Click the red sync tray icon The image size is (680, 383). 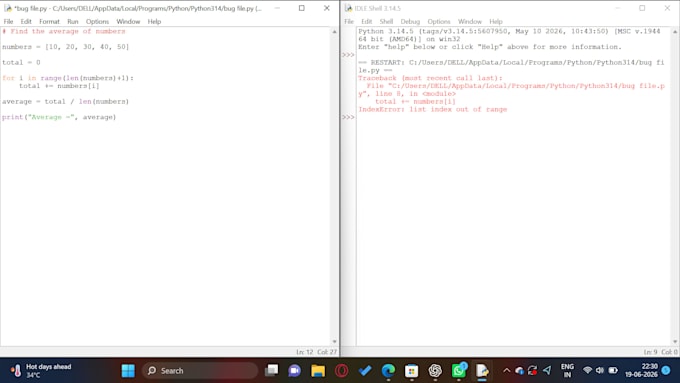click(x=533, y=370)
